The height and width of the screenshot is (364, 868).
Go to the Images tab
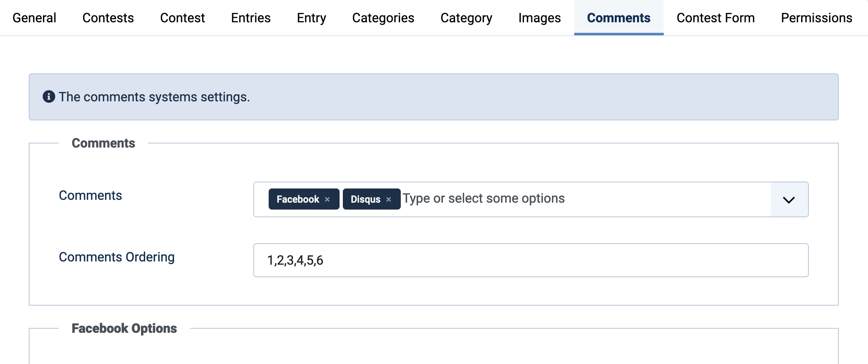pos(539,18)
